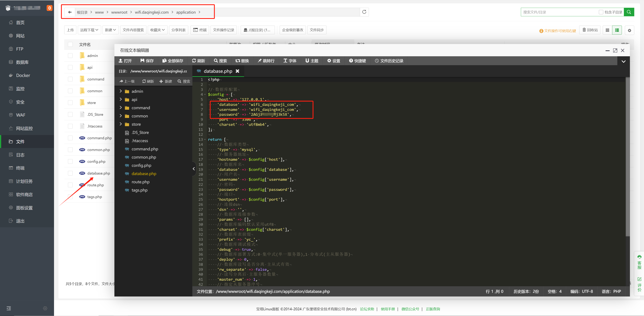
Task: Collapse the editor toolbar chevron
Action: tap(623, 61)
